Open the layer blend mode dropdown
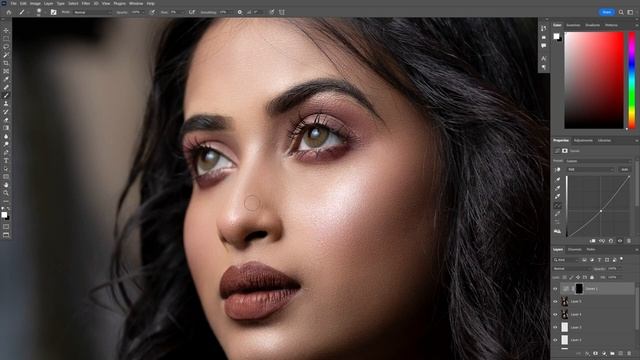Image resolution: width=640 pixels, height=360 pixels. pyautogui.click(x=571, y=269)
